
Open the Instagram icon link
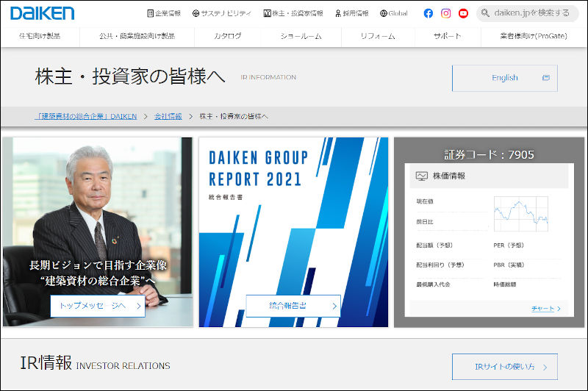[445, 13]
